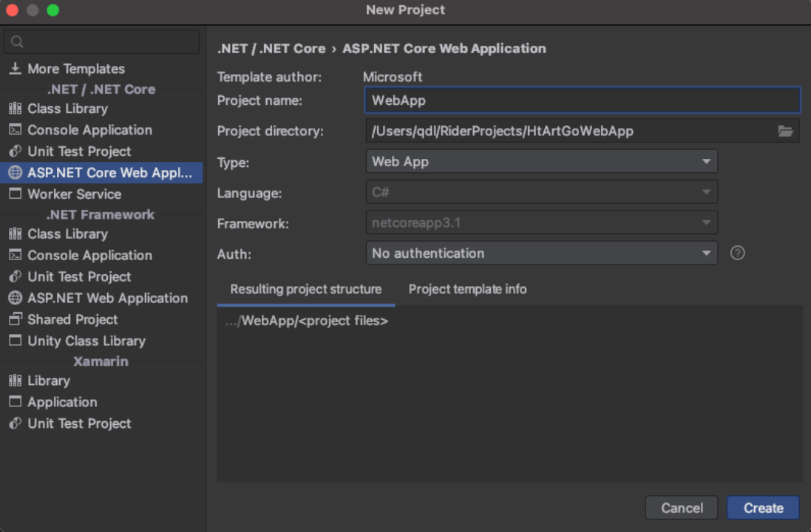This screenshot has width=811, height=532.
Task: Select the Resulting project structure tab
Action: tap(305, 290)
